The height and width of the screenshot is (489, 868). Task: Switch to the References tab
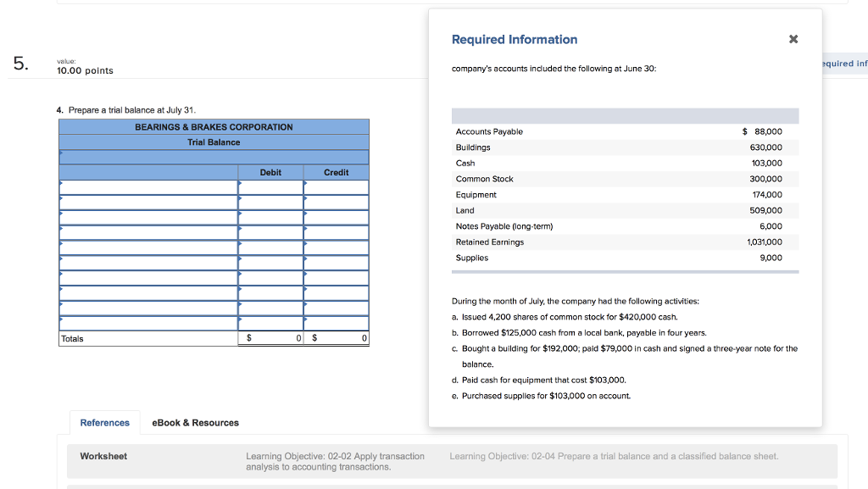[x=104, y=422]
